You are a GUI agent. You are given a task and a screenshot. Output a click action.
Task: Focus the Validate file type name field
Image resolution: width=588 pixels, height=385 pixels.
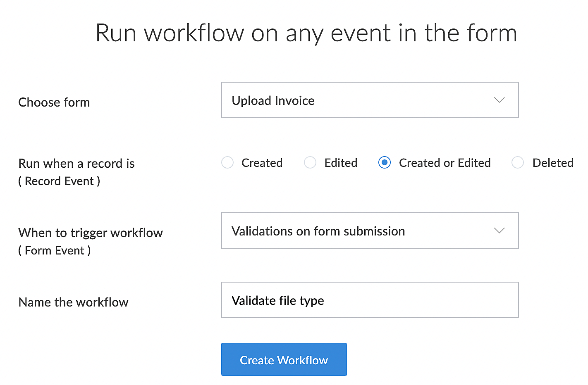tap(370, 300)
